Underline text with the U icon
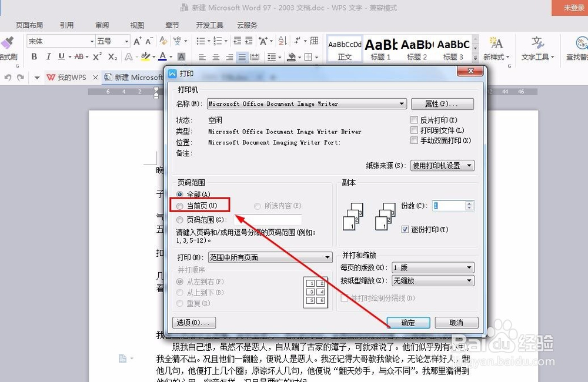Image resolution: width=588 pixels, height=382 pixels. coord(61,56)
